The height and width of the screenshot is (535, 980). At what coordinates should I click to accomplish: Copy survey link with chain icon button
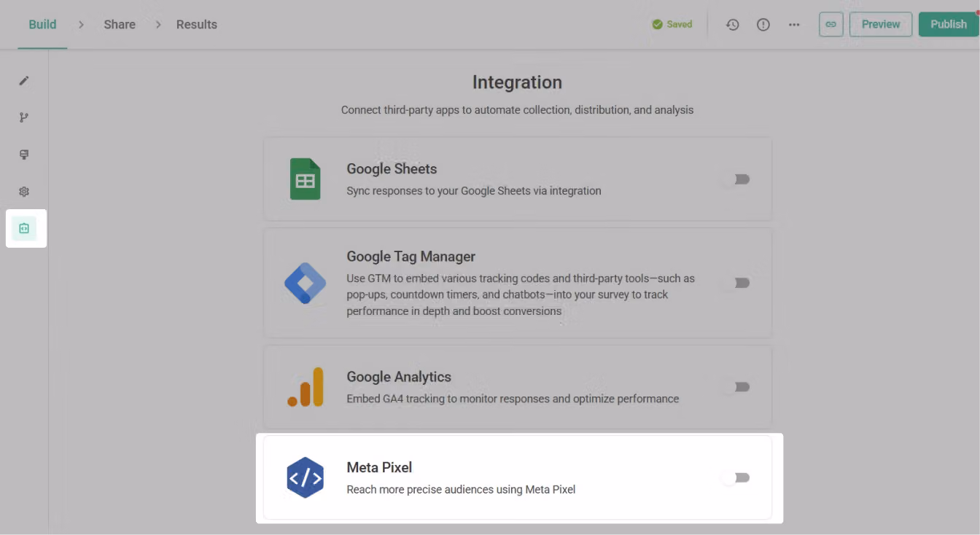(831, 24)
